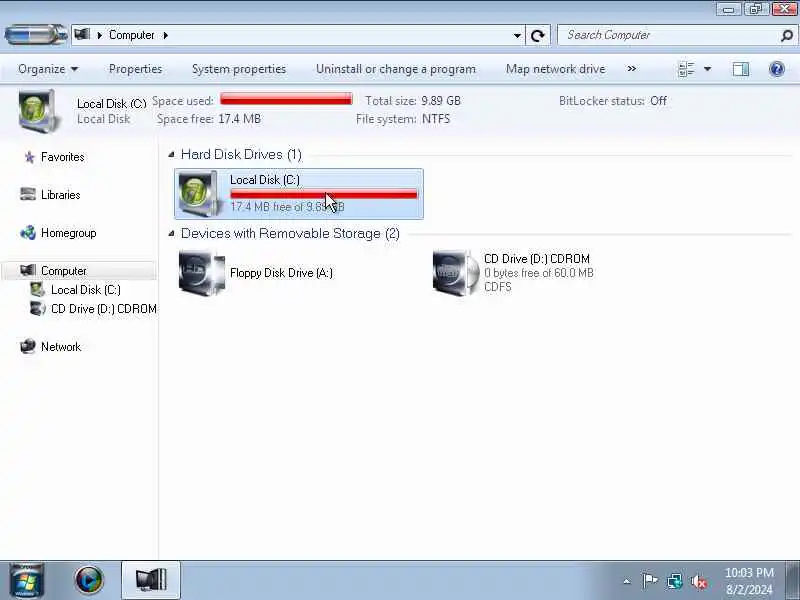The height and width of the screenshot is (600, 800).
Task: Click the Network icon in sidebar
Action: (x=28, y=346)
